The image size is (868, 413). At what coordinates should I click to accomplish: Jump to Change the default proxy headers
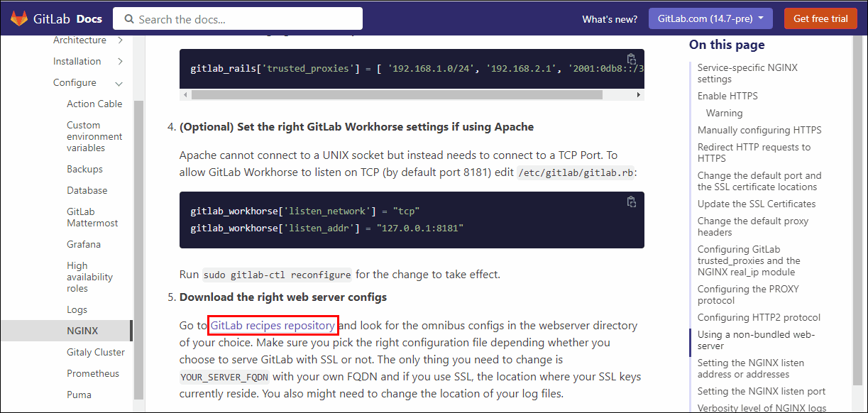753,226
